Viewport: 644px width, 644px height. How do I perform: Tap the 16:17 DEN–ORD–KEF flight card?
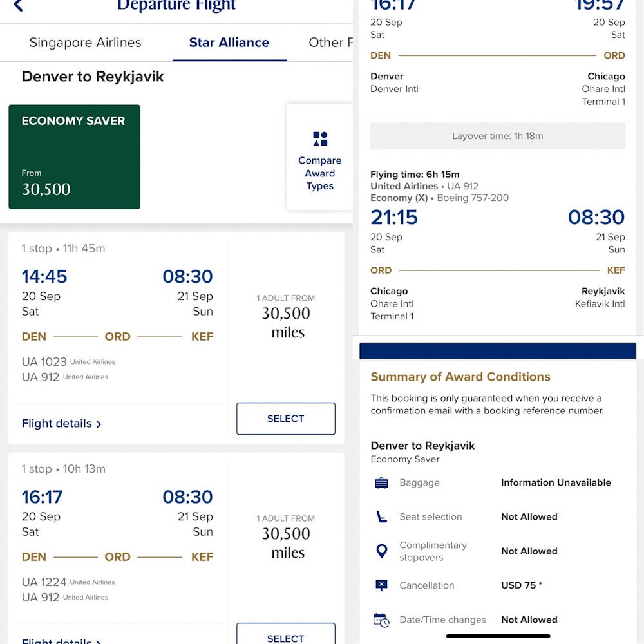117,536
